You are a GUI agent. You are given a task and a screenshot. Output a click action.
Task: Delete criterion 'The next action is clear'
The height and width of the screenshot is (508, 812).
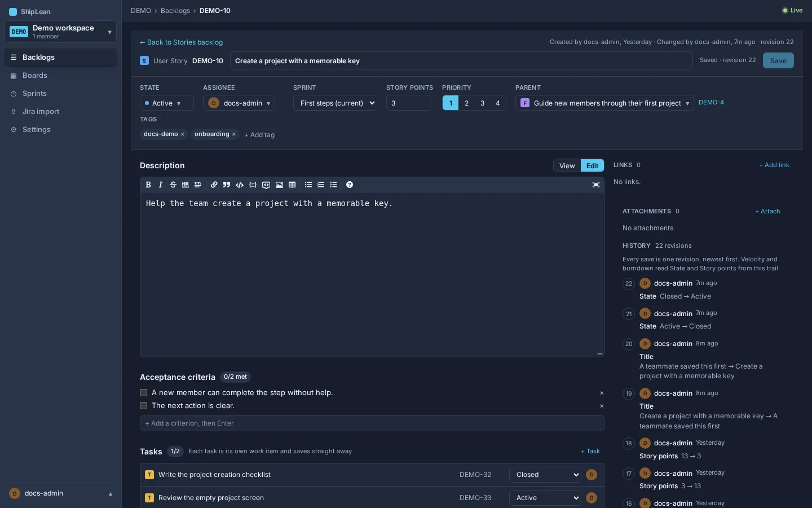coord(602,406)
